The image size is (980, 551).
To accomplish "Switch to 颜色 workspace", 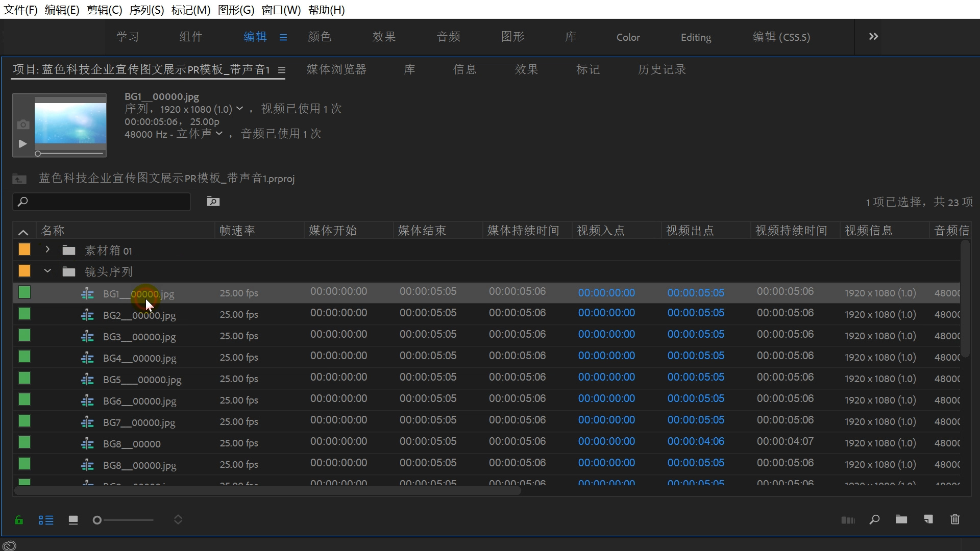I will (320, 37).
